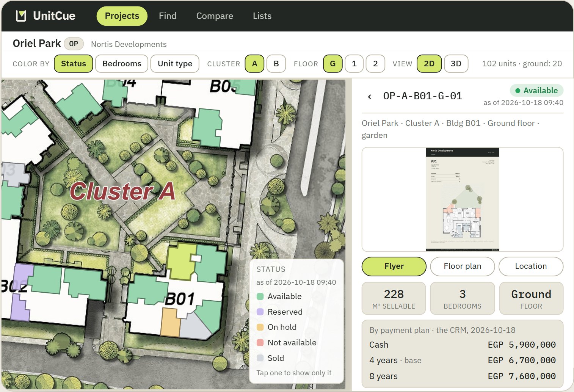Filter map by Sold status swatch
574x392 pixels.
tap(260, 358)
